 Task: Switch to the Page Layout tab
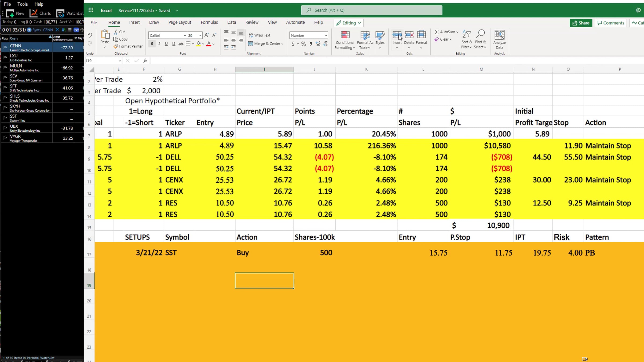(x=180, y=22)
